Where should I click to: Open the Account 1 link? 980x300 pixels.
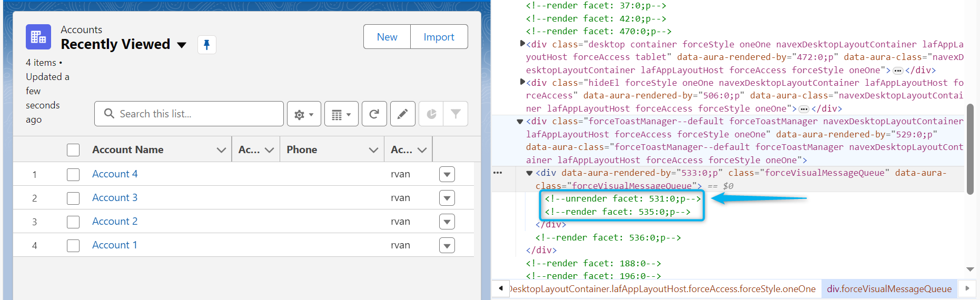coord(114,245)
